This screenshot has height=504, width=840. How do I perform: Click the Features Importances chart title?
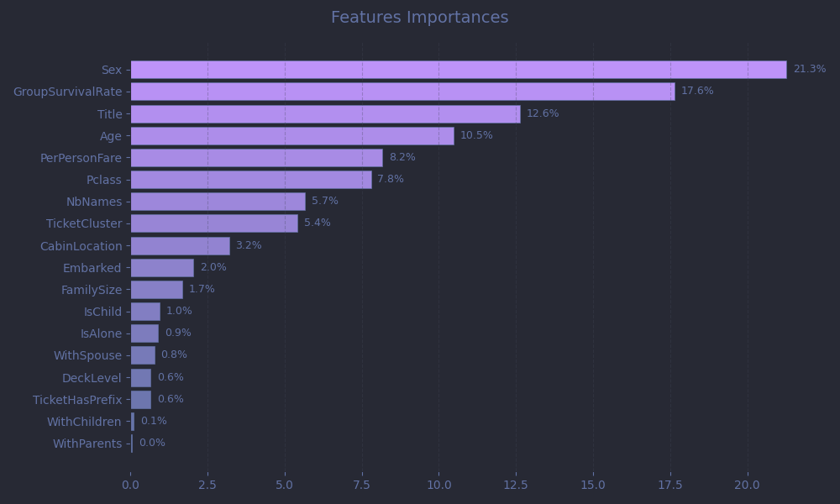pyautogui.click(x=419, y=18)
